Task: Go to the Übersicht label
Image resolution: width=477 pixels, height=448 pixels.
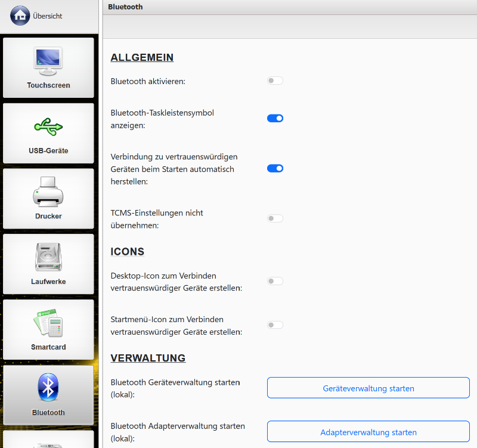Action: click(x=48, y=16)
